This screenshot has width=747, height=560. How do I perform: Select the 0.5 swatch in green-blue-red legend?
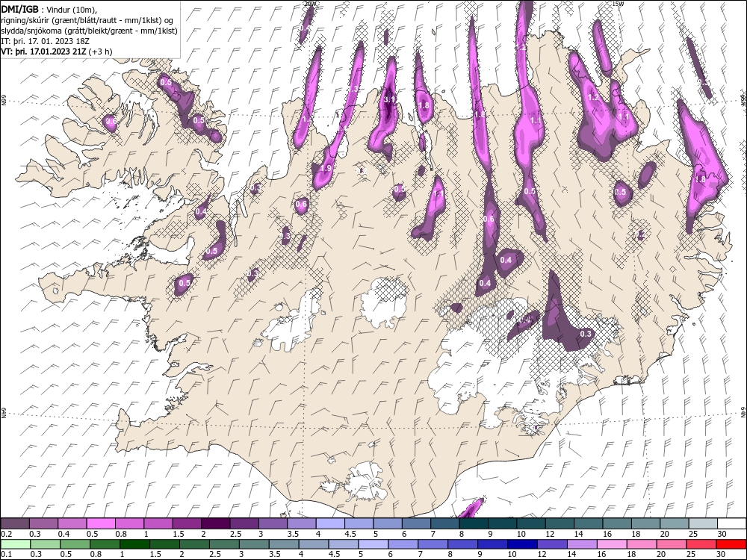pos(75,544)
